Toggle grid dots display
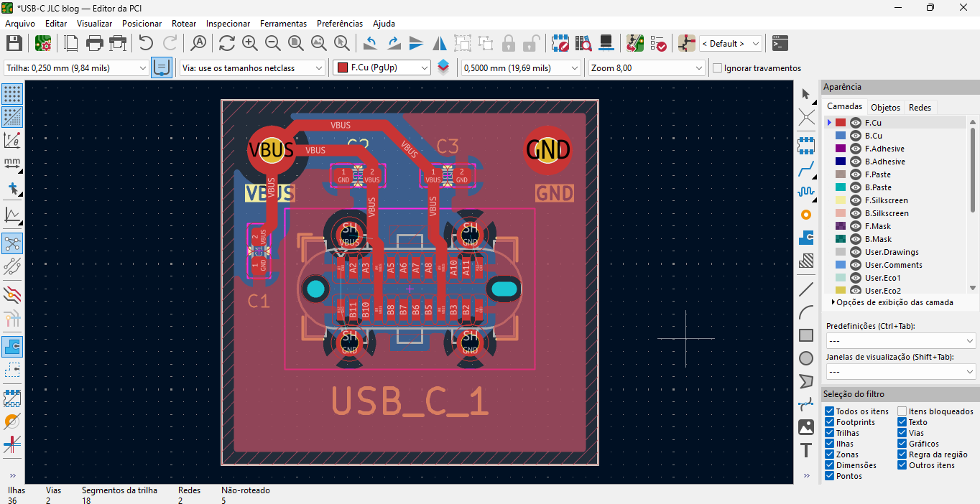This screenshot has height=504, width=980. (x=12, y=94)
